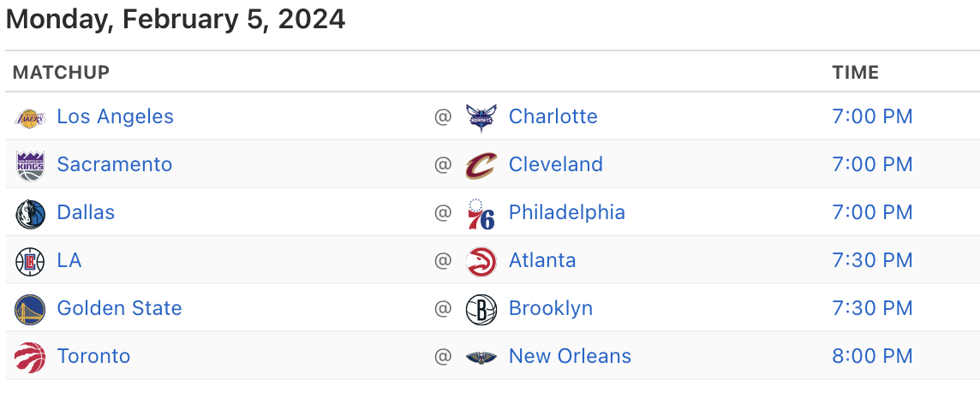
Task: Open the 8:00 PM Toronto game link
Action: (872, 356)
